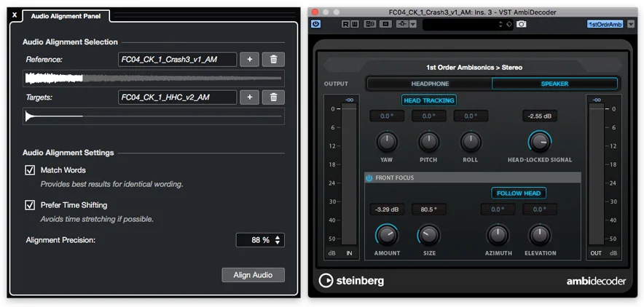The width and height of the screenshot is (644, 307).
Task: Toggle the FOLLOW HEAD button
Action: point(519,194)
